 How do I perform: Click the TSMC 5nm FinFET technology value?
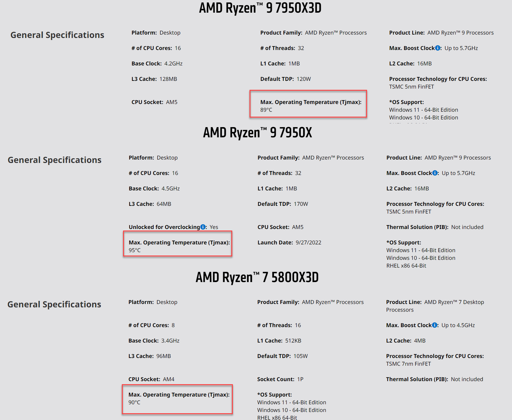click(x=411, y=86)
